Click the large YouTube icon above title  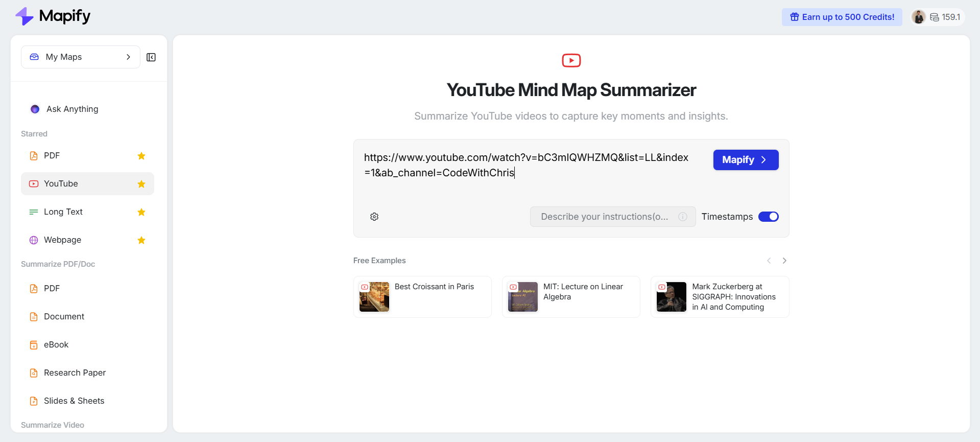[x=571, y=60]
